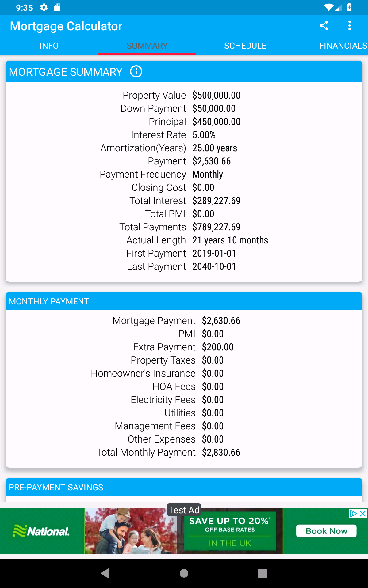Open the settings gear in status bar
The image size is (368, 588).
44,7
